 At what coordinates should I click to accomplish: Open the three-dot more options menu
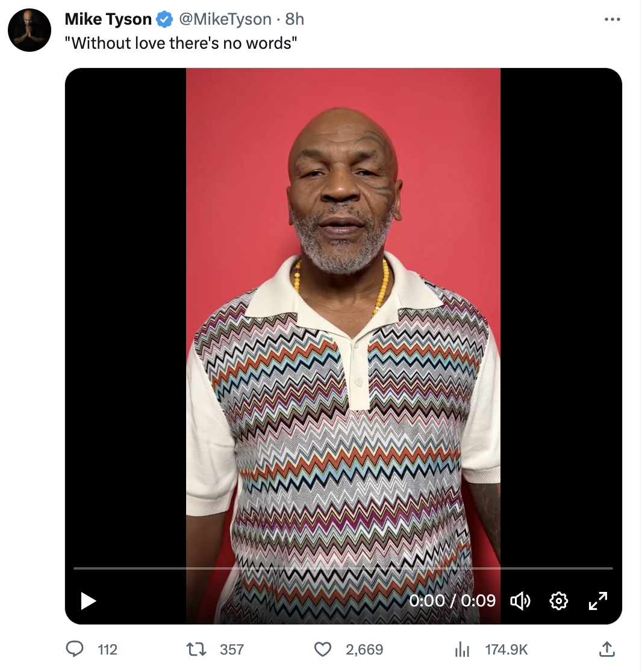click(x=612, y=19)
